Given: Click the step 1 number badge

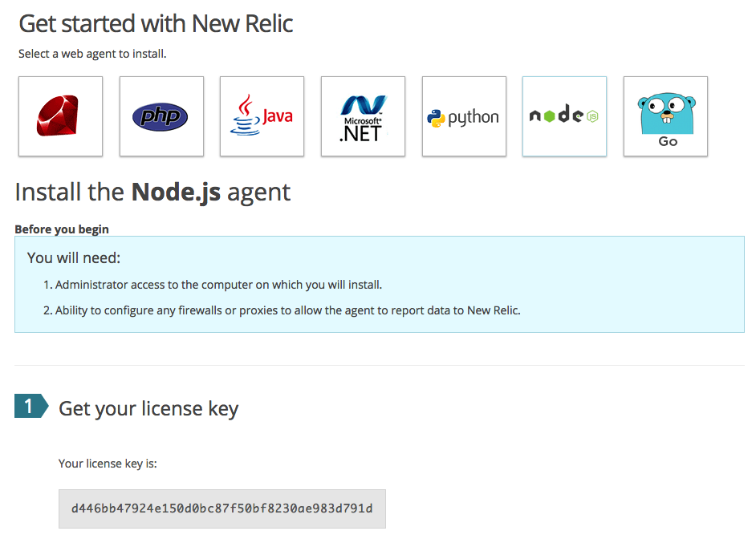Looking at the screenshot, I should (29, 407).
